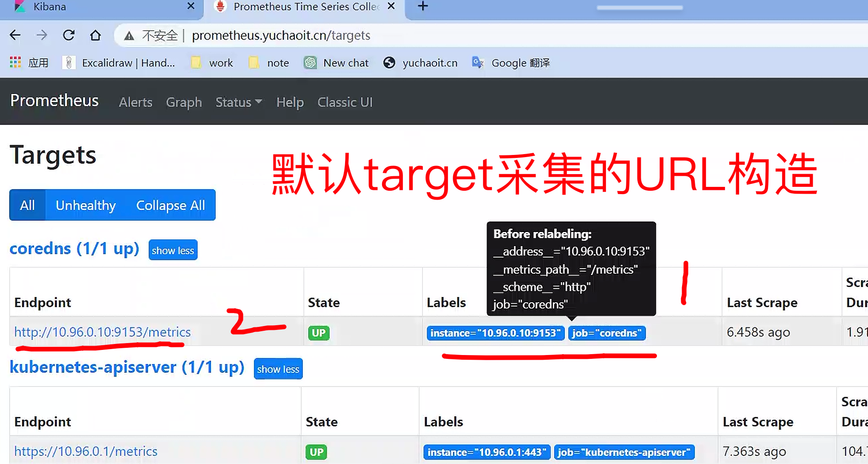868x464 pixels.
Task: Close the Kibana tab
Action: pos(191,6)
